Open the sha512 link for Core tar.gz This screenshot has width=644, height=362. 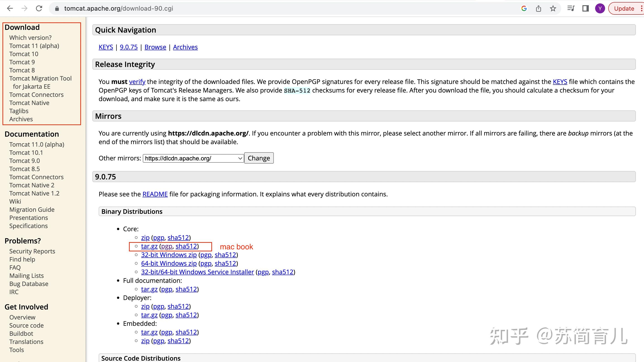pyautogui.click(x=186, y=246)
